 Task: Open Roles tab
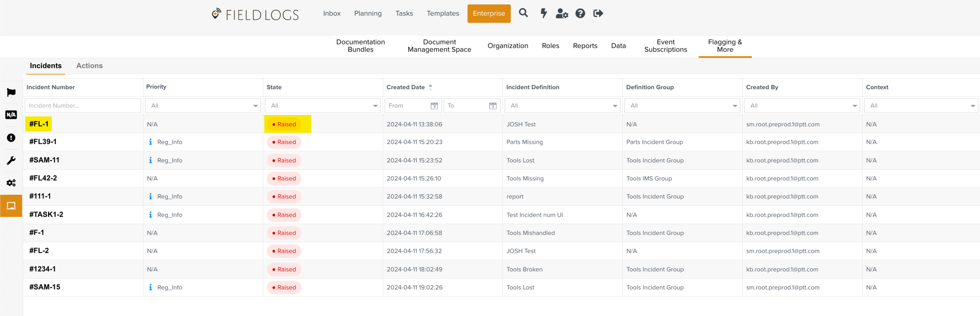550,46
